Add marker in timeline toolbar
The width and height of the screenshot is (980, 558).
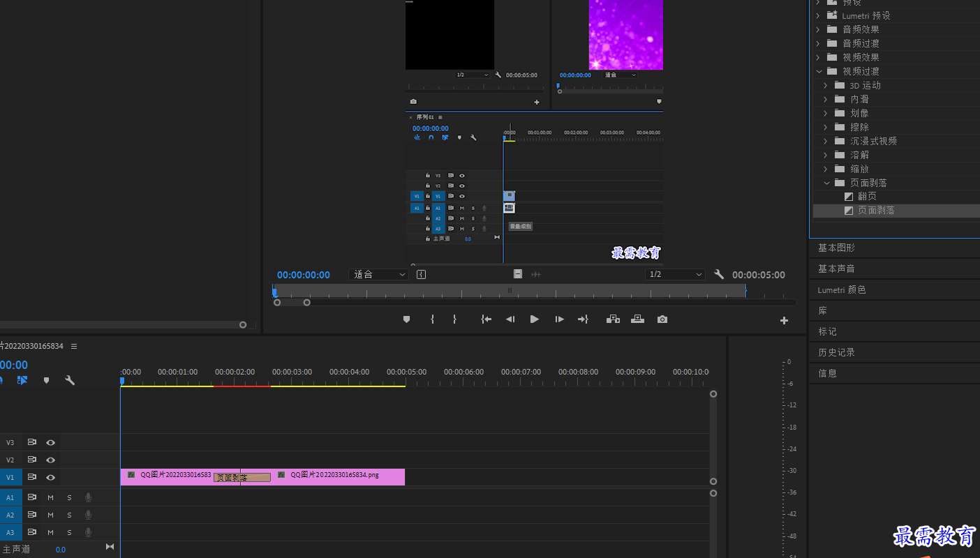[x=47, y=380]
